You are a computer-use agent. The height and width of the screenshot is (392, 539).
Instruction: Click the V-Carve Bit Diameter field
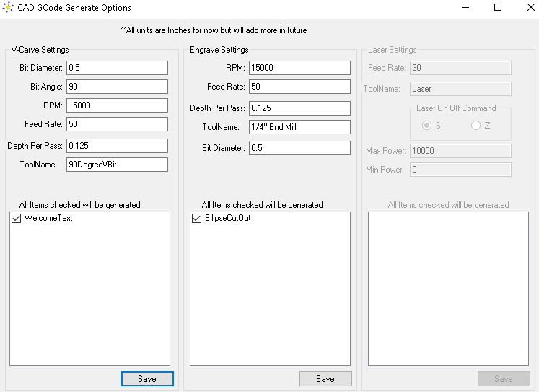tap(117, 68)
